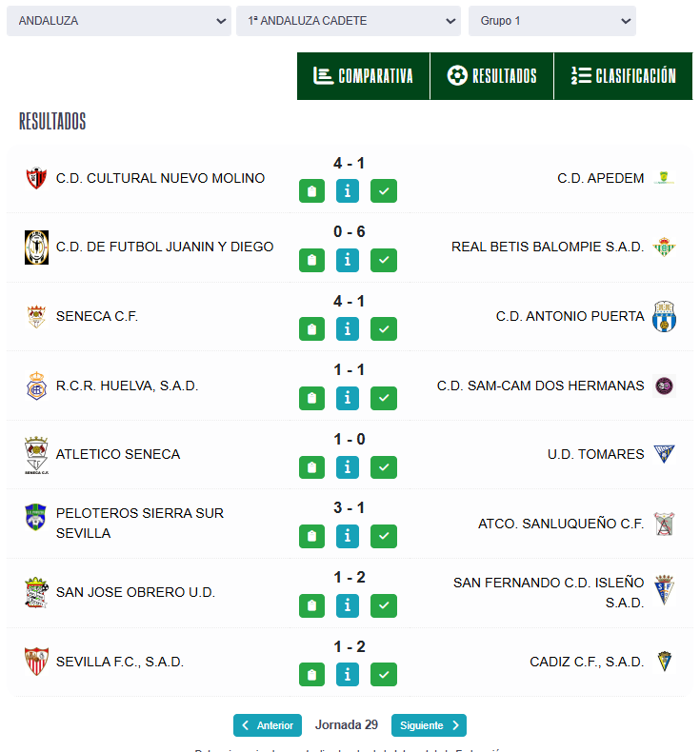Click clipboard icon for Cultural Nuevo Molino match
Viewport: 700px width, 752px height.
point(311,191)
